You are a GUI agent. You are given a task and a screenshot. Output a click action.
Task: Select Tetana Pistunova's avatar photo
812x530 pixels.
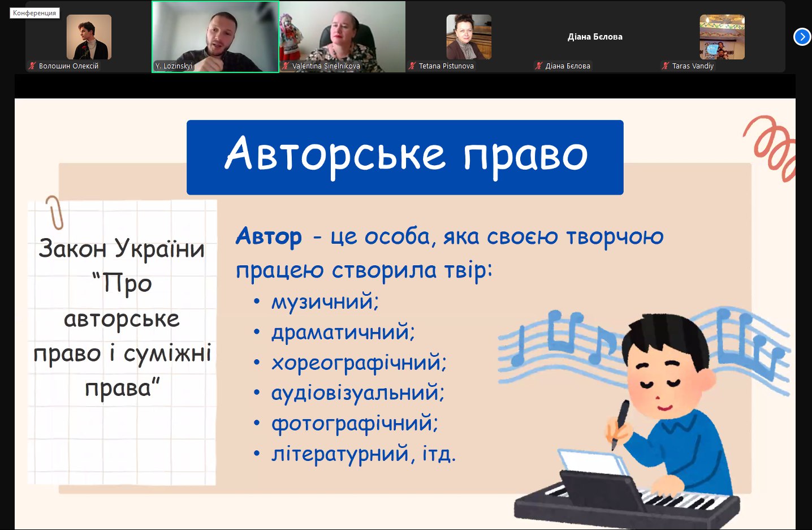tap(468, 37)
